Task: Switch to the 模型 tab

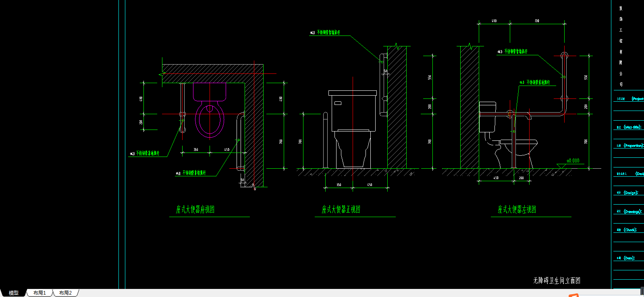Action: (x=13, y=293)
